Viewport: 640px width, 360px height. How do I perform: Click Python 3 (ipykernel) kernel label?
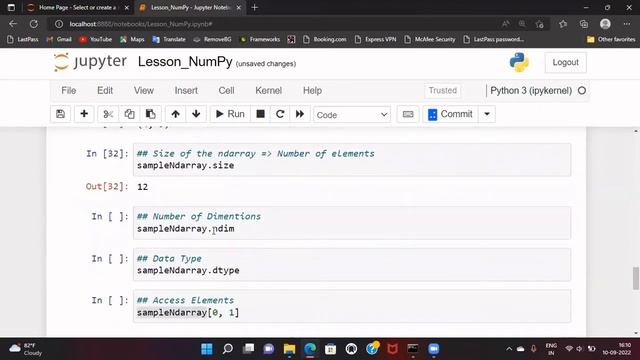tap(531, 91)
